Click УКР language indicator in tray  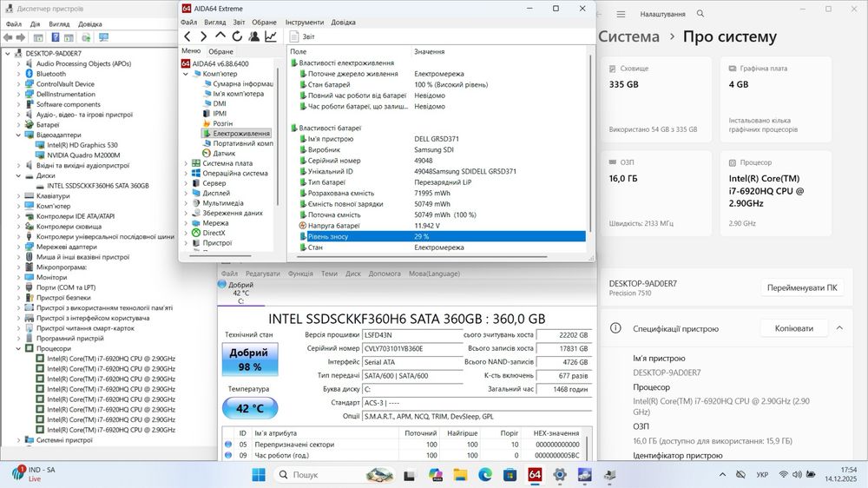pyautogui.click(x=762, y=475)
